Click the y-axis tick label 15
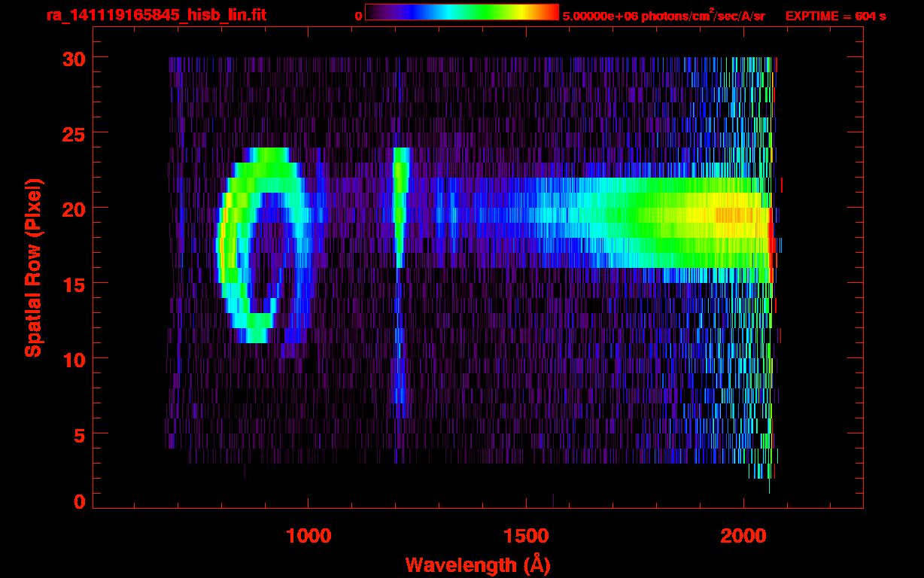 (74, 284)
